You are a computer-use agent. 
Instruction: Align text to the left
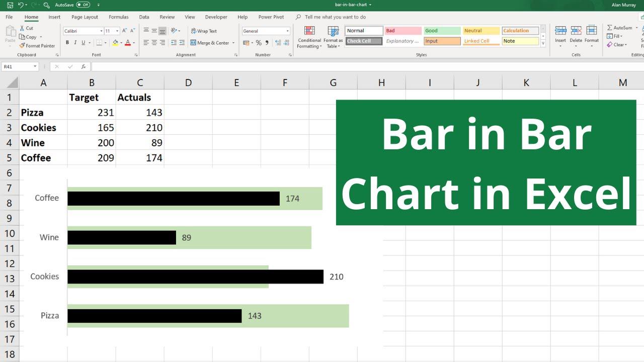click(146, 43)
